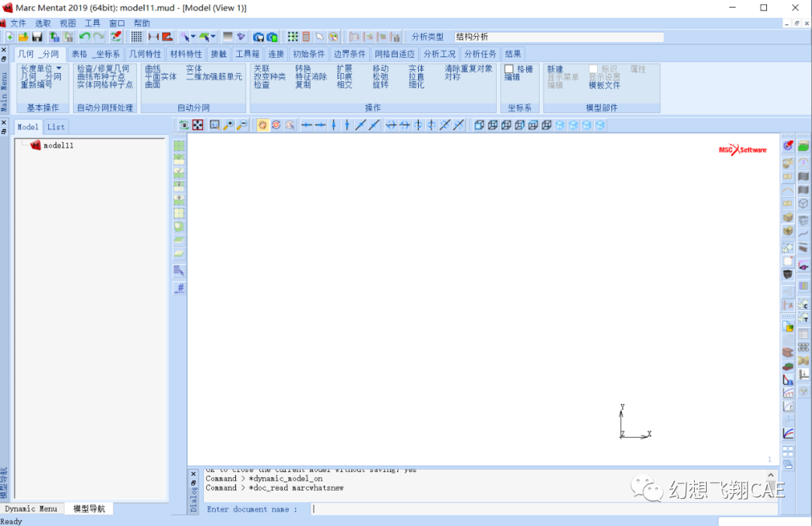Open the 窗口 menu
The height and width of the screenshot is (526, 812).
tap(117, 23)
